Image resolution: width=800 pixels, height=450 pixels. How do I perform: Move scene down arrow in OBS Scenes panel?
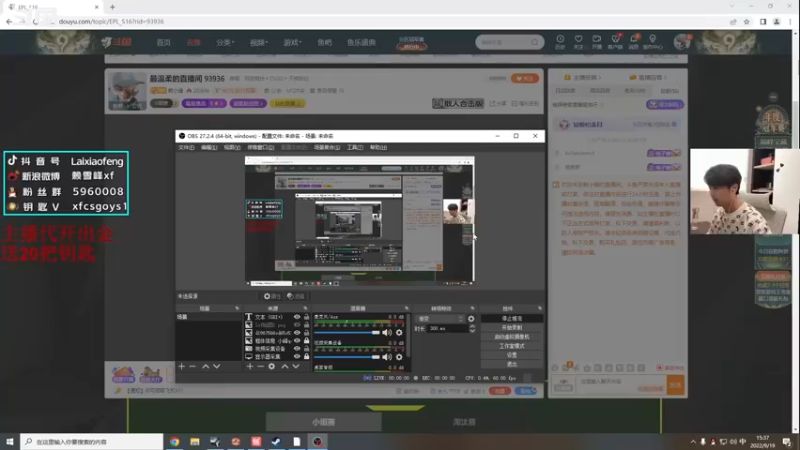click(x=217, y=366)
